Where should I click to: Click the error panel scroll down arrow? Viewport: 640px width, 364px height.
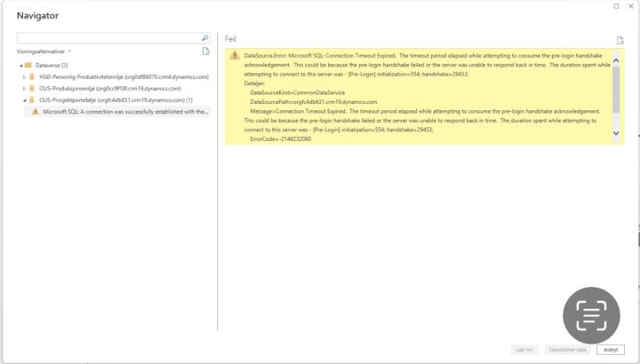pos(616,133)
